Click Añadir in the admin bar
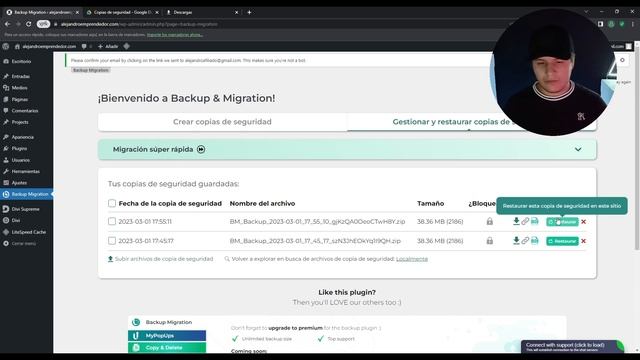640x360 pixels. [x=108, y=47]
